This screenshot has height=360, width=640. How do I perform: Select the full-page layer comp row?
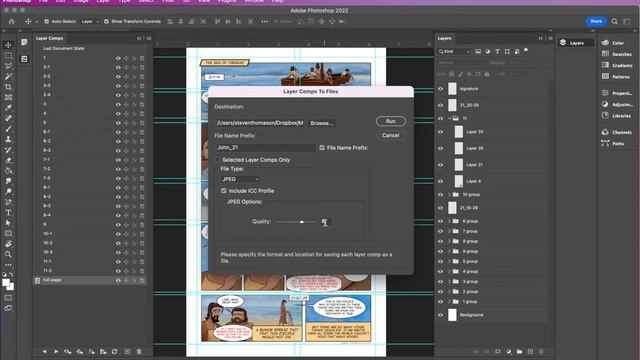90,280
